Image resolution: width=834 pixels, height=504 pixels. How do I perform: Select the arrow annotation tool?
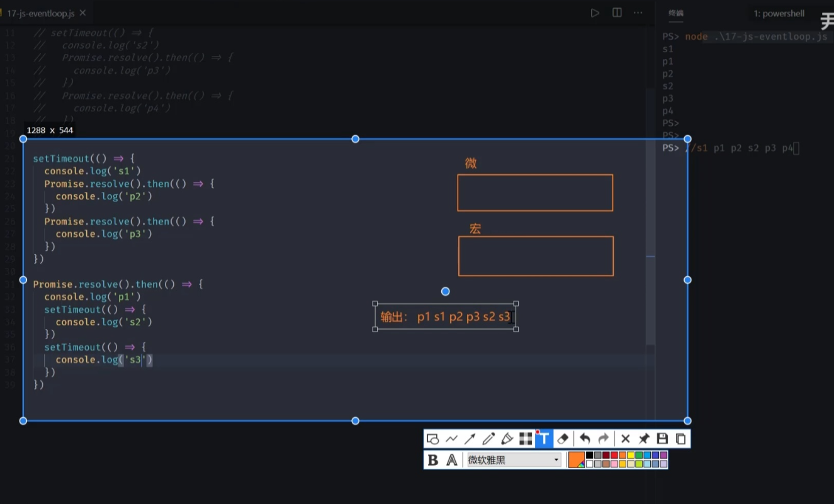[470, 439]
